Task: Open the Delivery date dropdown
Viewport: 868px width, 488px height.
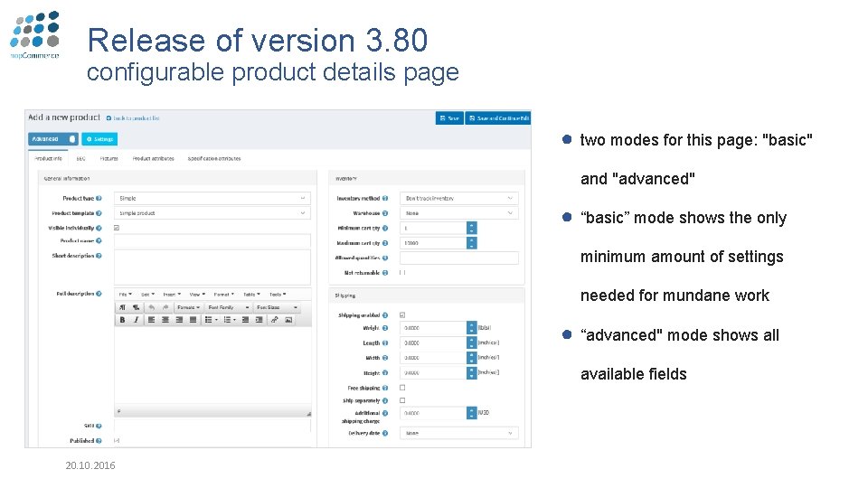Action: [459, 433]
